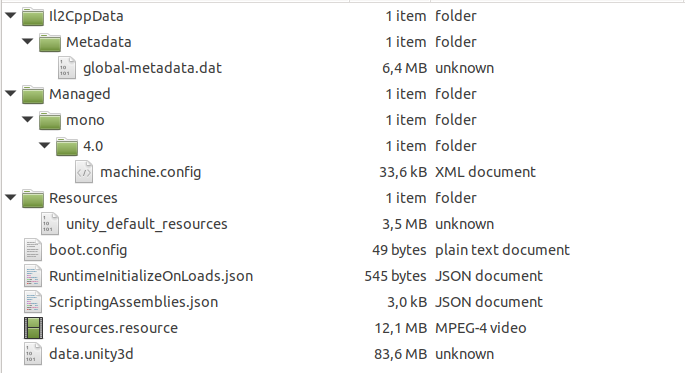The image size is (685, 373).
Task: Click the Il2CppData folder icon
Action: coord(33,17)
